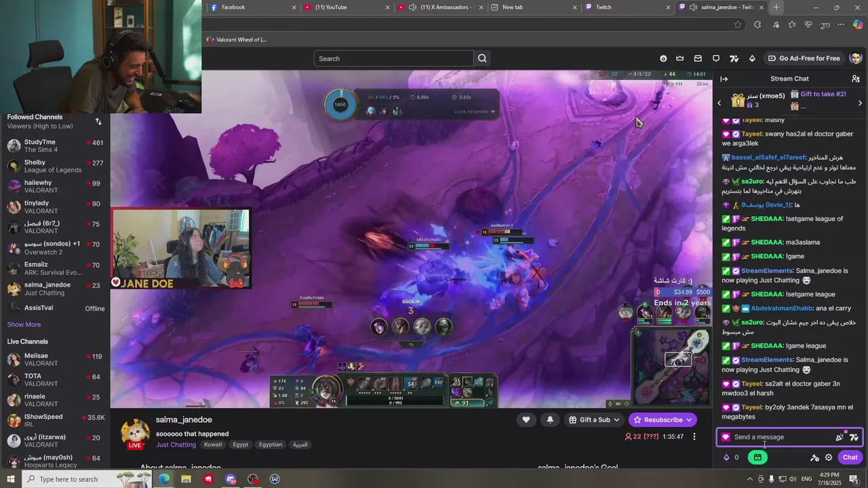868x488 pixels.
Task: Open hailewhy VALORANT channel
Action: (x=55, y=186)
